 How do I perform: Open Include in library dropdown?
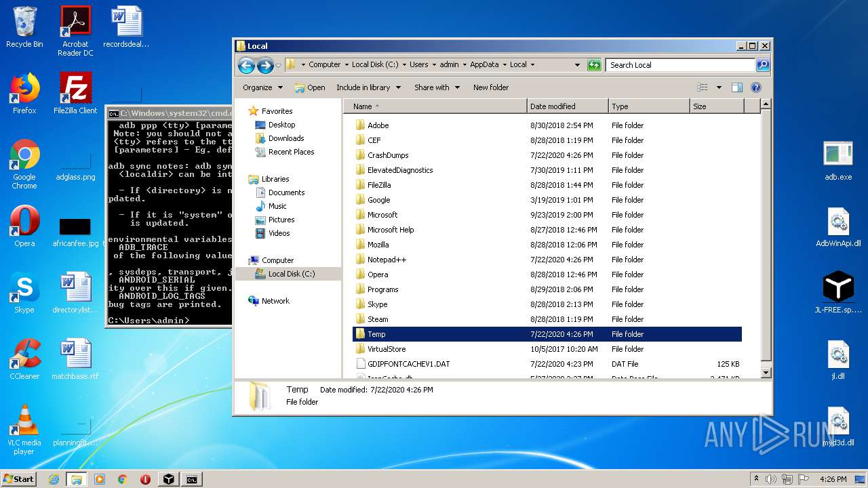369,87
